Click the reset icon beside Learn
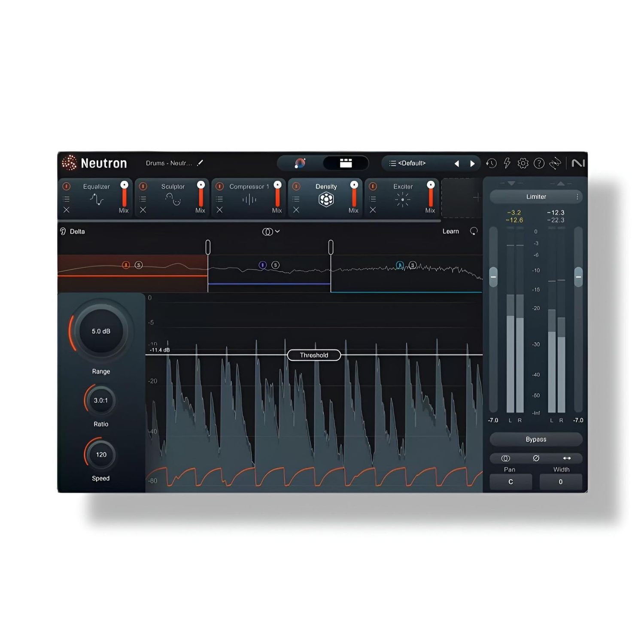This screenshot has width=644, height=644. (x=474, y=231)
